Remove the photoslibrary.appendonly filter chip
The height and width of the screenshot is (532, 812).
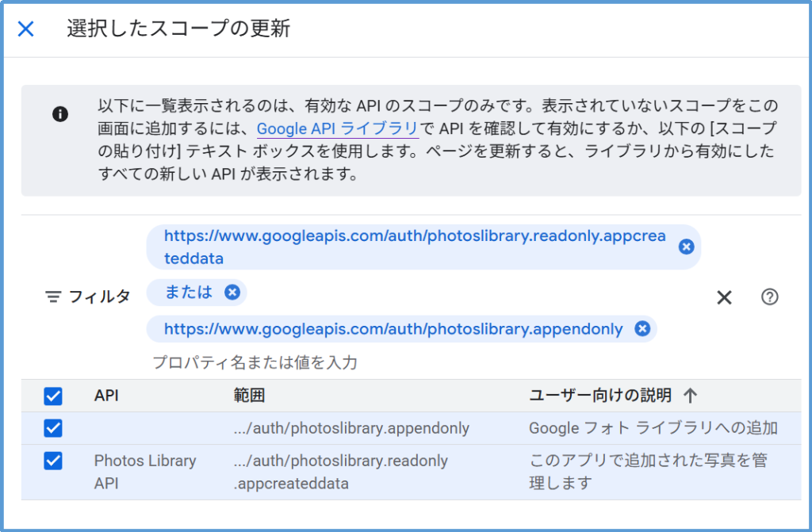[642, 329]
